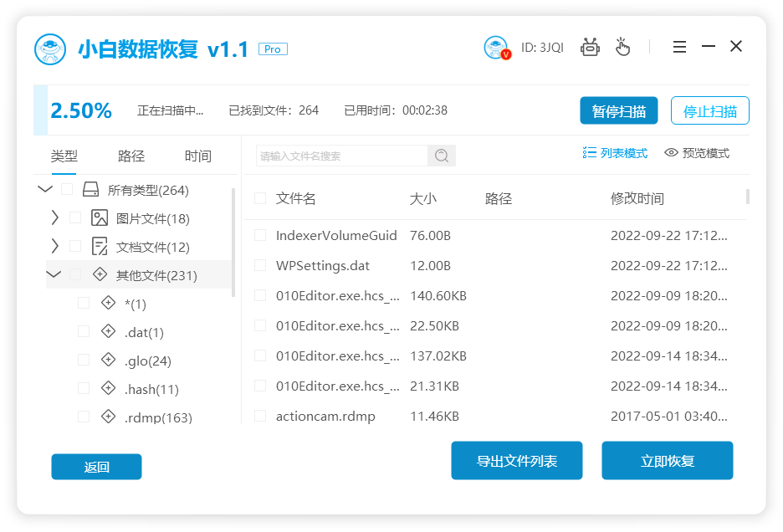Click the hand pointer icon in title bar
The image size is (783, 532).
click(622, 47)
